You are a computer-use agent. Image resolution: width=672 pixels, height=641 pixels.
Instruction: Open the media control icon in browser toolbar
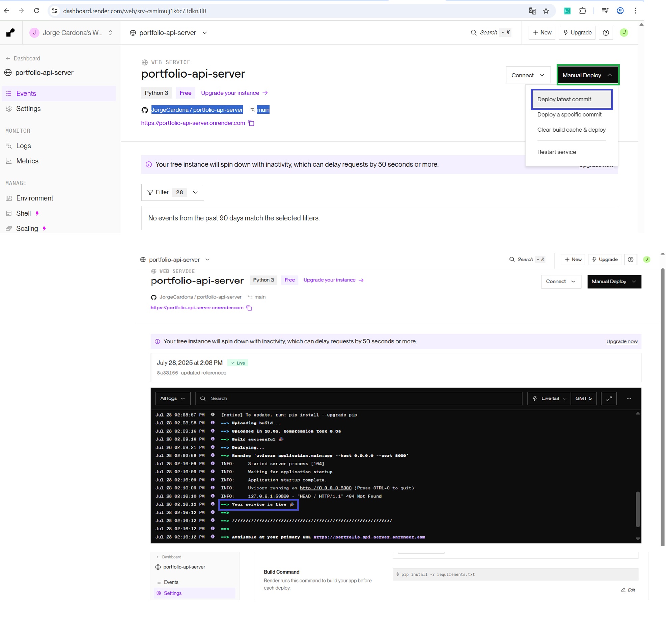pos(605,11)
